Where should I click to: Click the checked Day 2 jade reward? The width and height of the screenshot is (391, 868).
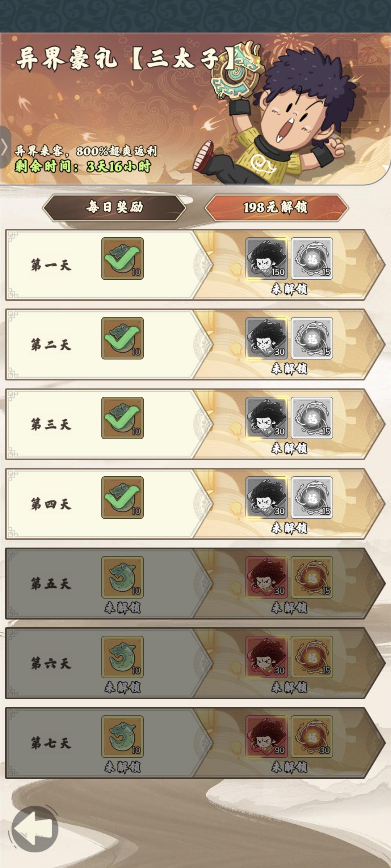click(122, 338)
